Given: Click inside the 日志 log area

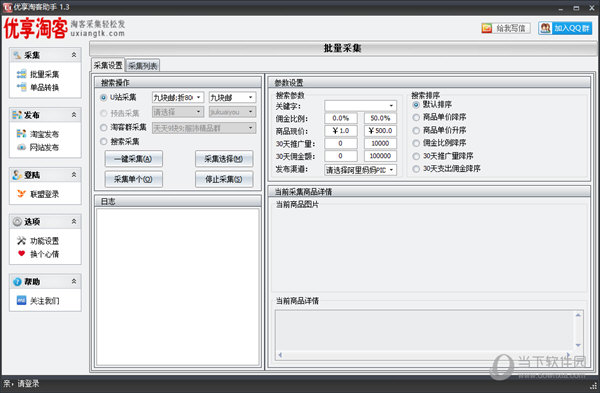Looking at the screenshot, I should point(178,286).
